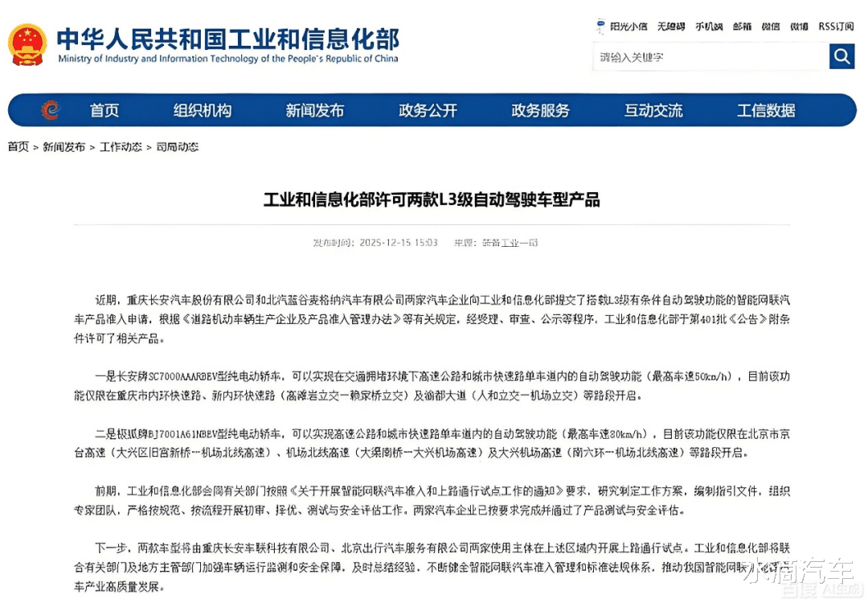The image size is (868, 603).
Task: Open the 邮箱 mailbox link
Action: [x=742, y=26]
